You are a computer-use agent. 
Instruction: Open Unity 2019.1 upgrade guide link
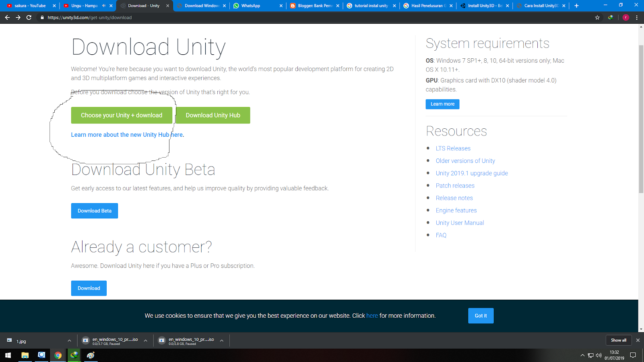(x=472, y=173)
